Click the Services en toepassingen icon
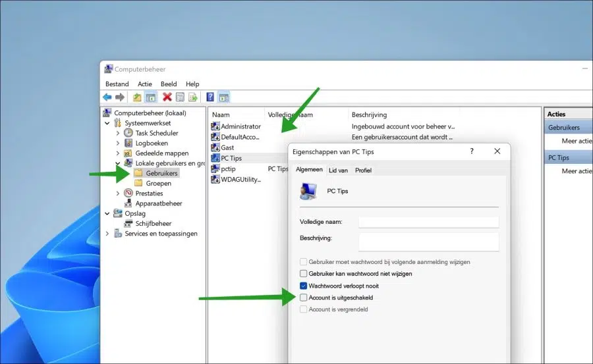 click(x=118, y=234)
